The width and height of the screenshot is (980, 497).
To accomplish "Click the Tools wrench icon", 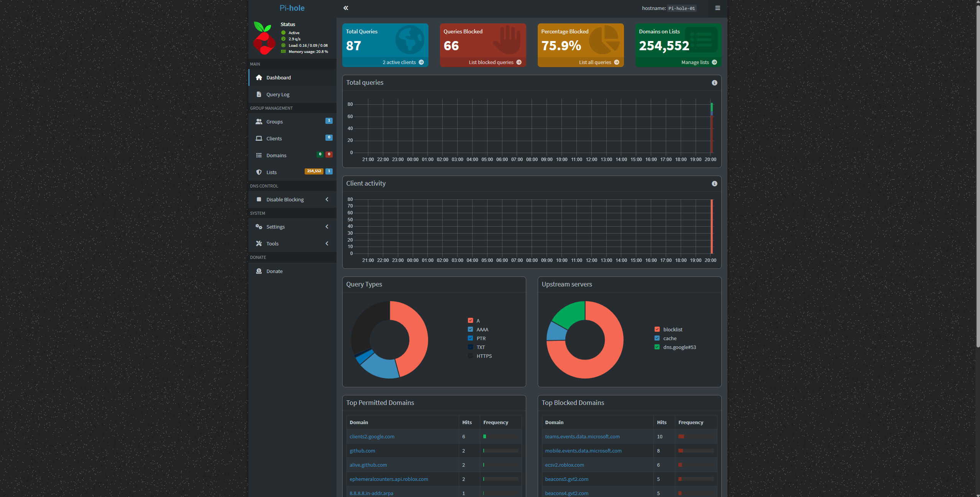I will 259,244.
